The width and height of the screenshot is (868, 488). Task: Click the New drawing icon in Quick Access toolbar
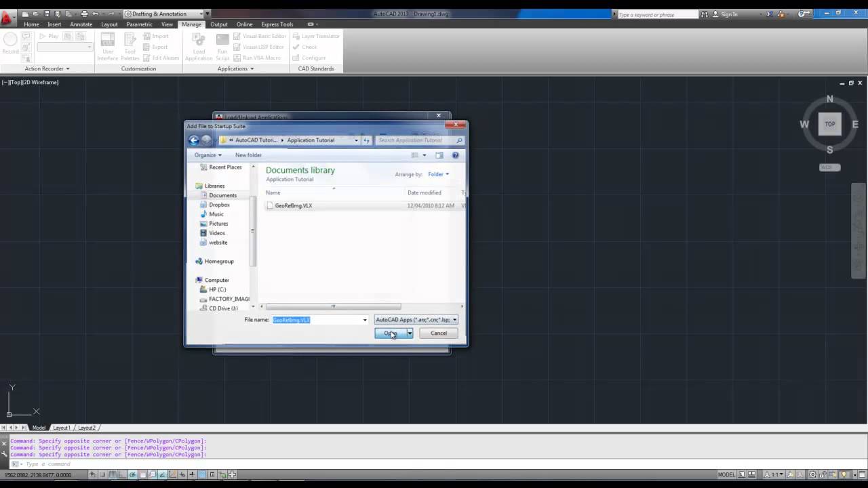pos(25,14)
